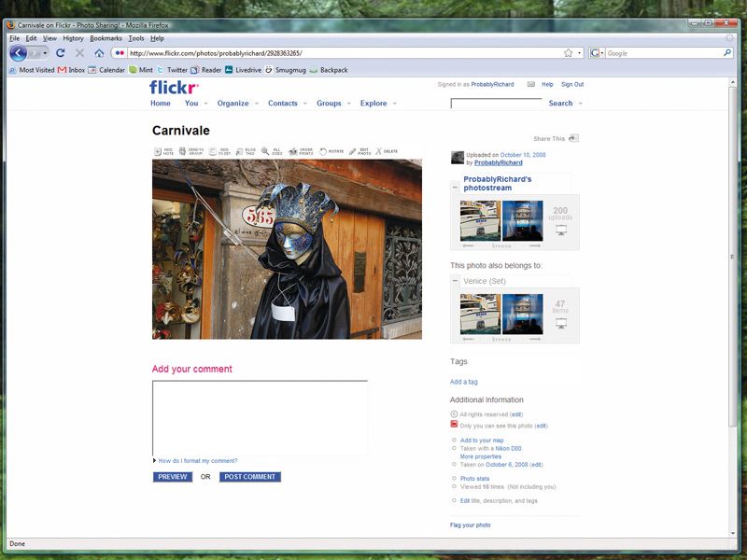
Task: Bookmark page with star icon
Action: point(568,53)
